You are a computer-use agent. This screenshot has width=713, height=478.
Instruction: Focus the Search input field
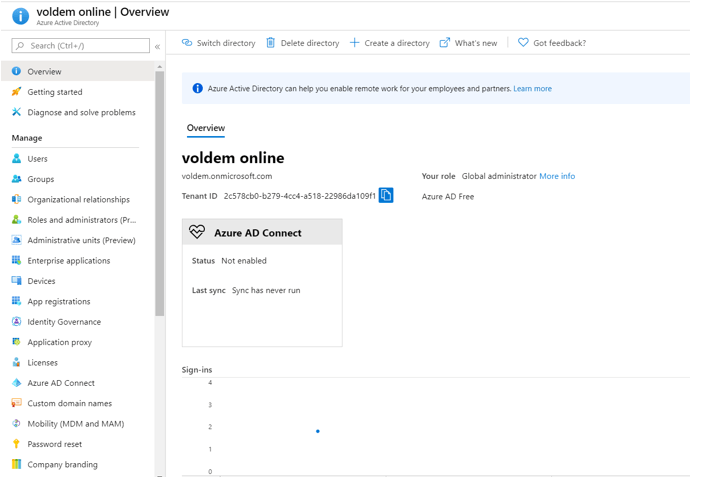[86, 46]
